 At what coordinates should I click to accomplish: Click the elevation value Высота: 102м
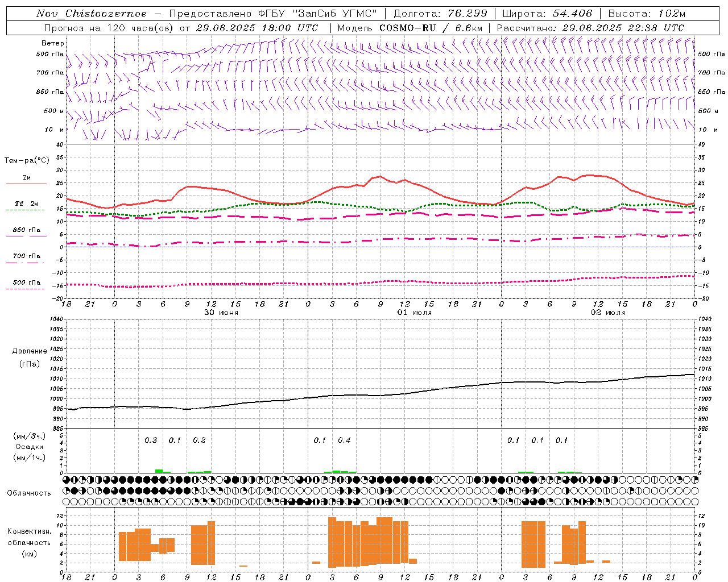(x=647, y=14)
